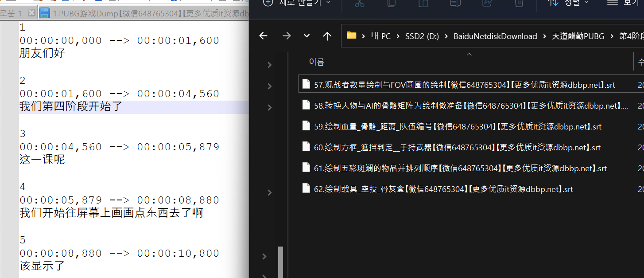Sort files by the 이름 column header

pos(317,62)
